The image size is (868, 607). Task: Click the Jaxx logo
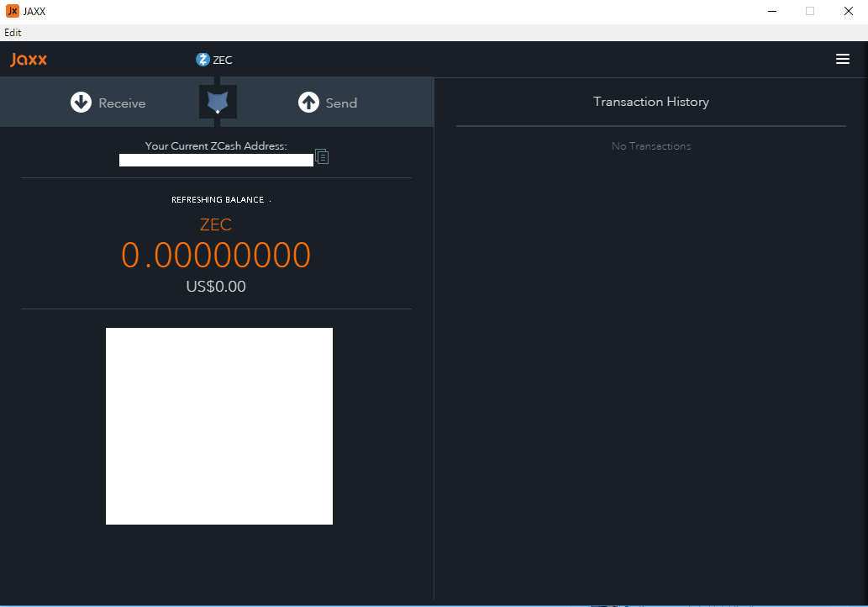click(29, 59)
